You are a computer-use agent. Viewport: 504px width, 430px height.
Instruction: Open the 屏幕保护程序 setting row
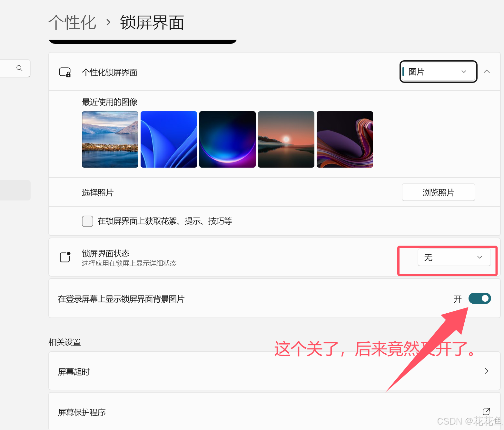pos(274,411)
